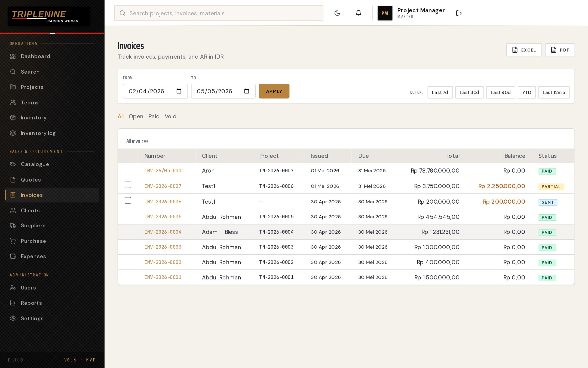Click the PM avatar badge
The height and width of the screenshot is (368, 588).
385,13
